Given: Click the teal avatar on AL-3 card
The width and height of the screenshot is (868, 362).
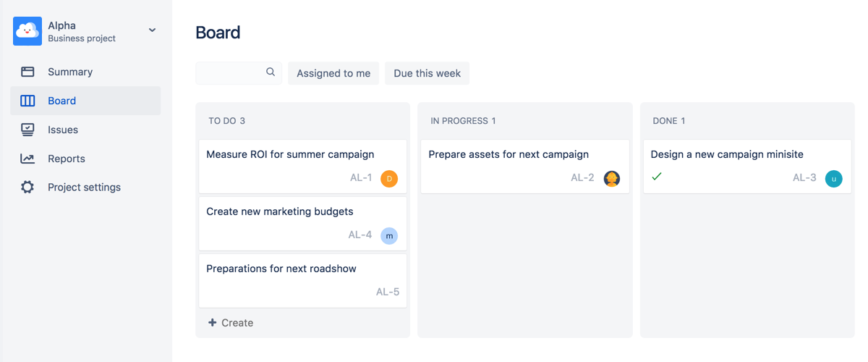Looking at the screenshot, I should pyautogui.click(x=834, y=178).
